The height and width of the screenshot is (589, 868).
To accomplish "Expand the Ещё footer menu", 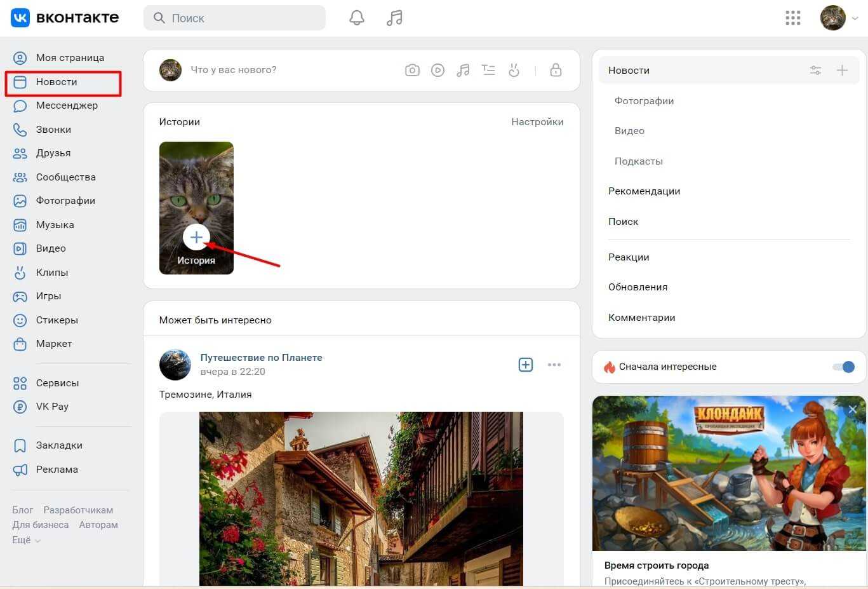I will pyautogui.click(x=26, y=540).
